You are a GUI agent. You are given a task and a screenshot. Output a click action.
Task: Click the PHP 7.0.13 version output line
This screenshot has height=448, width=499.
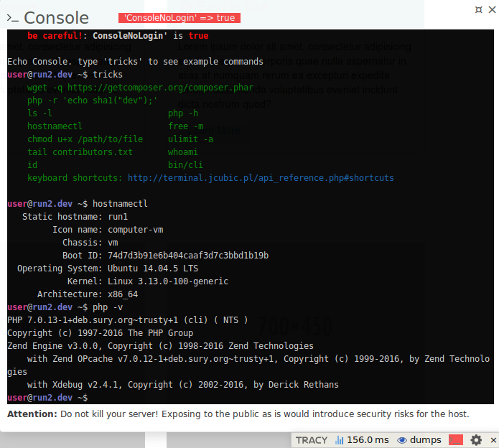coord(128,320)
